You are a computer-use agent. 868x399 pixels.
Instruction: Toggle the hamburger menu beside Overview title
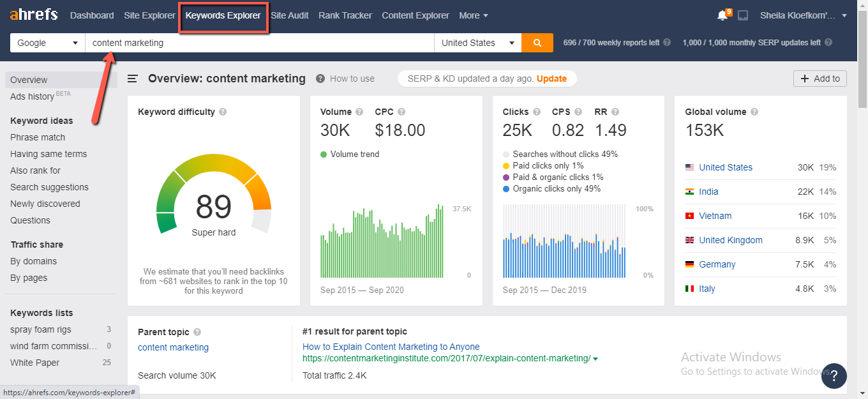tap(133, 79)
